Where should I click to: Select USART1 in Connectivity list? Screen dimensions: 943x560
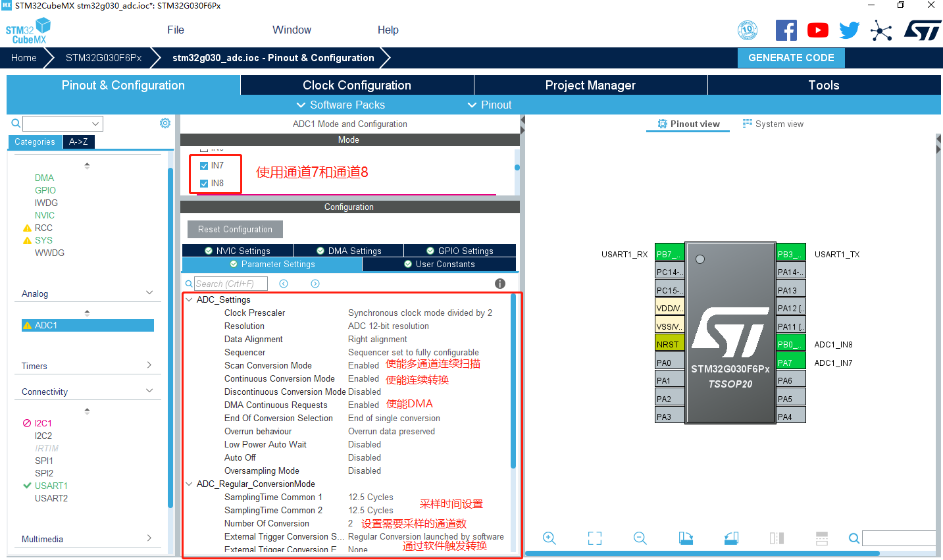tap(51, 486)
